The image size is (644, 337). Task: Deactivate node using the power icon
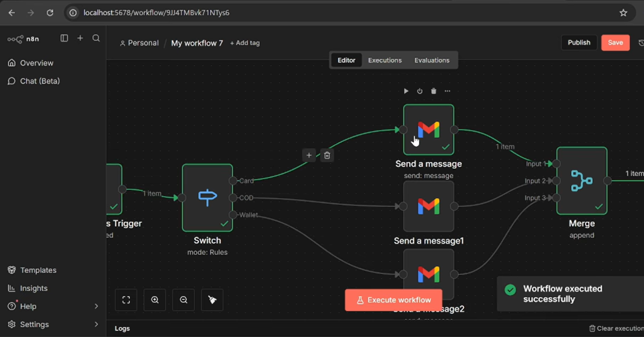[420, 91]
